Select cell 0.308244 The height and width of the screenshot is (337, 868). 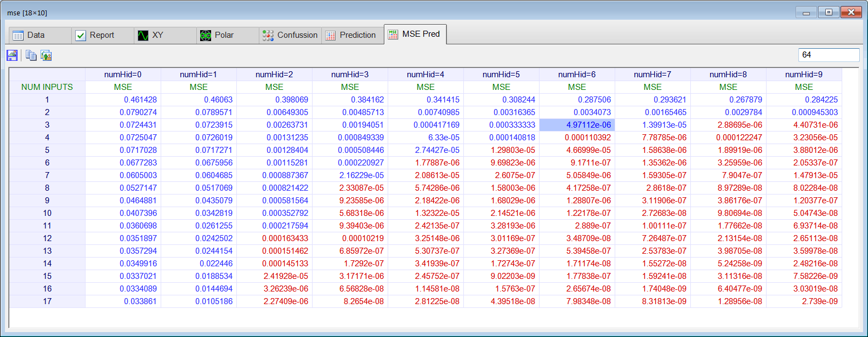[x=501, y=100]
